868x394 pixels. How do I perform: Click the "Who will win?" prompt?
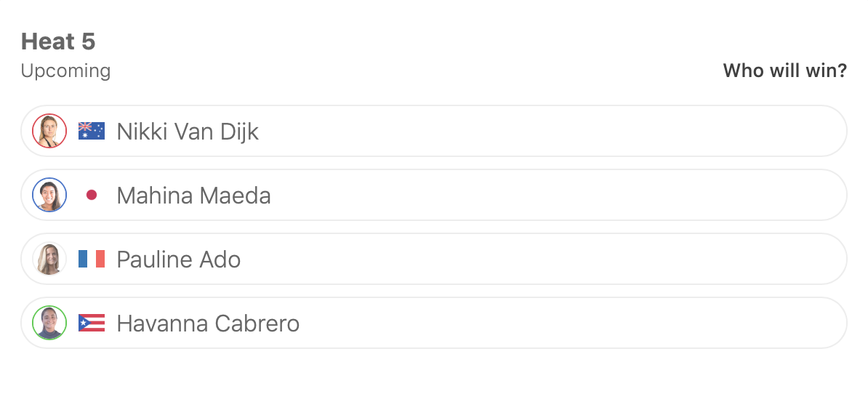(x=784, y=71)
